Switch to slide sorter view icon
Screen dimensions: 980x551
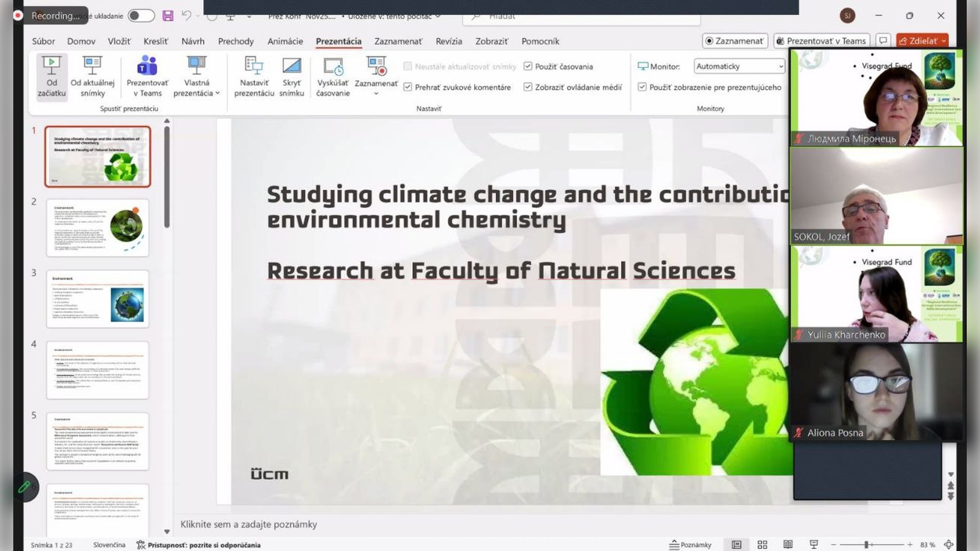(762, 544)
